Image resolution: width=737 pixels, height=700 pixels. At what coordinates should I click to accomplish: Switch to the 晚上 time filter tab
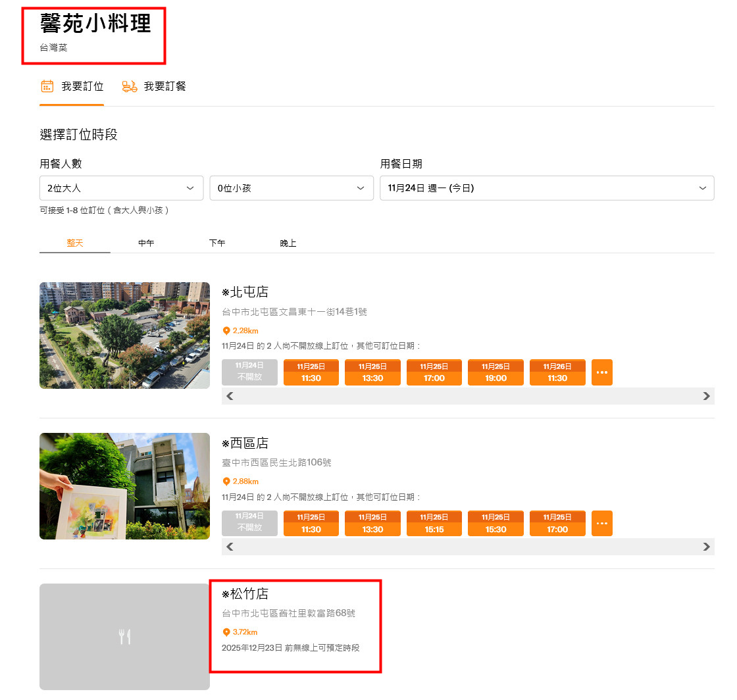pyautogui.click(x=288, y=243)
